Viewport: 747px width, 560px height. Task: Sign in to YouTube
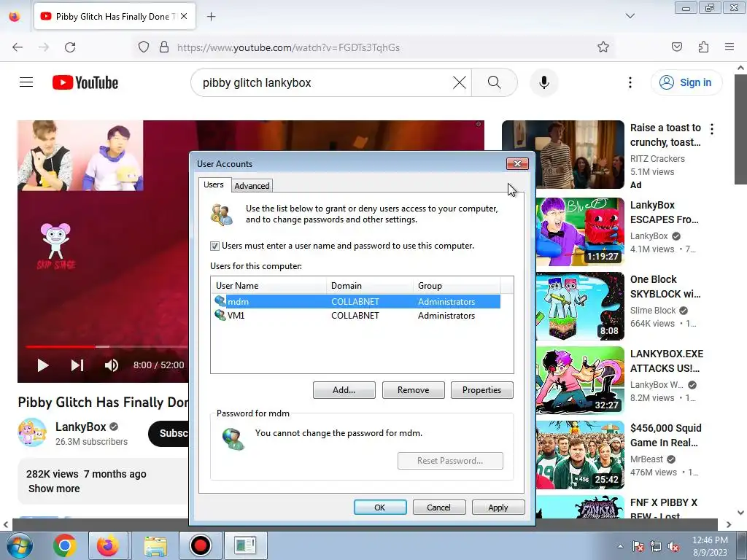tap(686, 82)
